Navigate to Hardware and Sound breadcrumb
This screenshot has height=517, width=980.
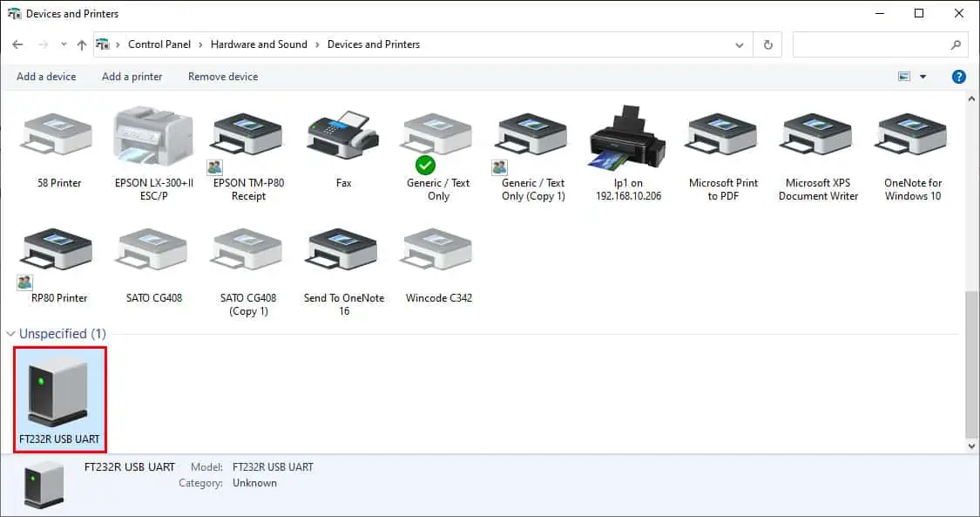click(x=259, y=44)
